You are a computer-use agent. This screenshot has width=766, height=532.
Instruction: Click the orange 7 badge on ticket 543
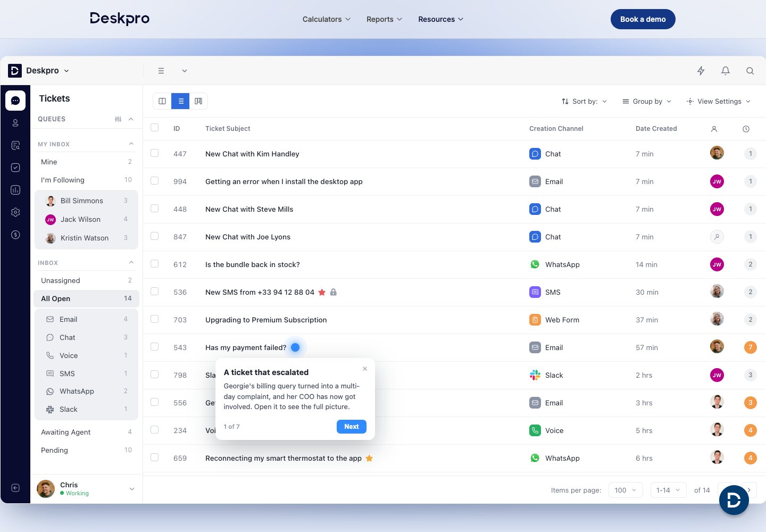(750, 347)
